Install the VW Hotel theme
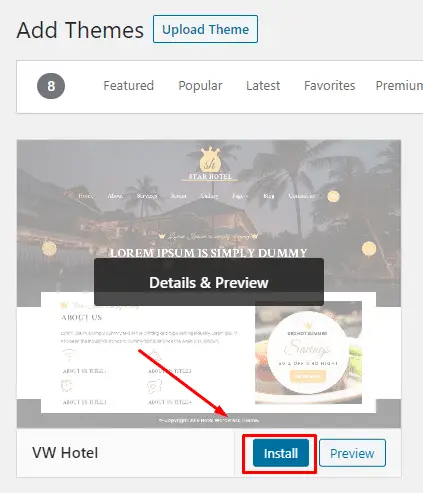The width and height of the screenshot is (423, 493). coord(281,453)
